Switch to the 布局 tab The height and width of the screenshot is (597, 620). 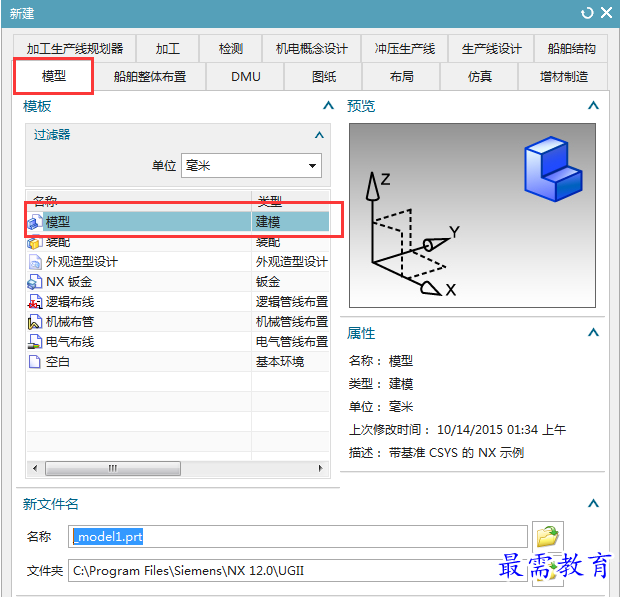[x=402, y=76]
